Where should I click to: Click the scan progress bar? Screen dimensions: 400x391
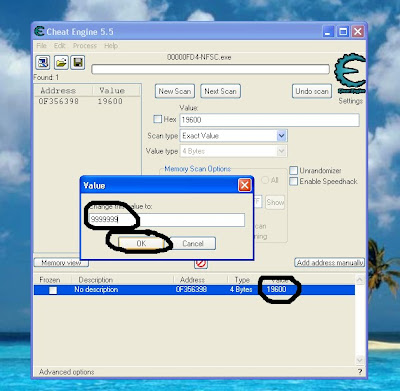tap(210, 69)
